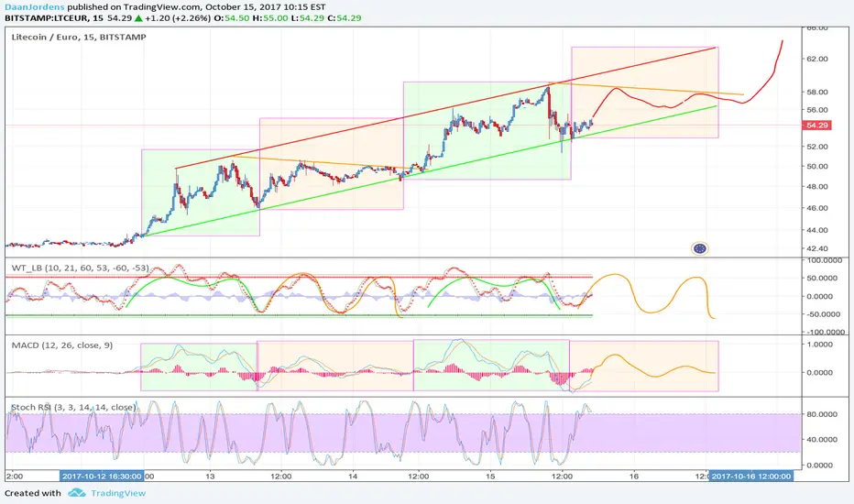The height and width of the screenshot is (504, 854).
Task: Click the -100.0000 label on WT_LB scale
Action: point(824,332)
